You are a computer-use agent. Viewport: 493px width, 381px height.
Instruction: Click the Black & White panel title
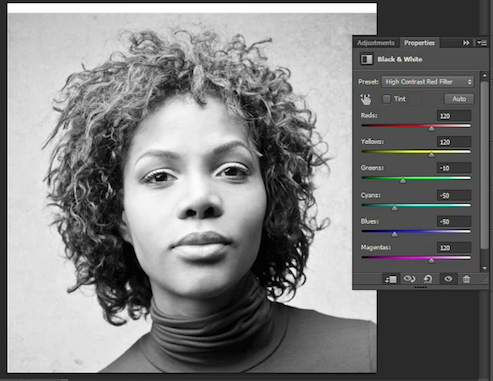(x=400, y=59)
